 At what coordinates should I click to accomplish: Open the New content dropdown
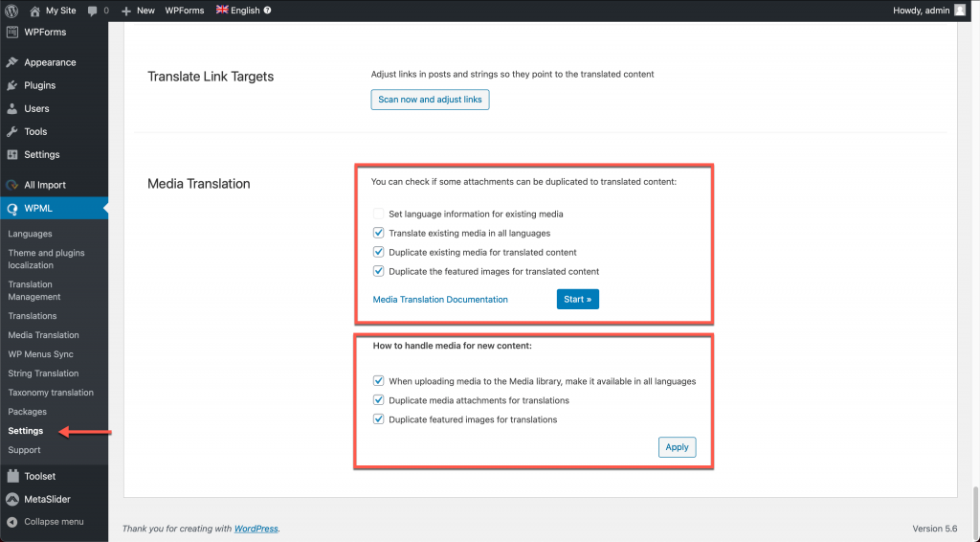(138, 11)
